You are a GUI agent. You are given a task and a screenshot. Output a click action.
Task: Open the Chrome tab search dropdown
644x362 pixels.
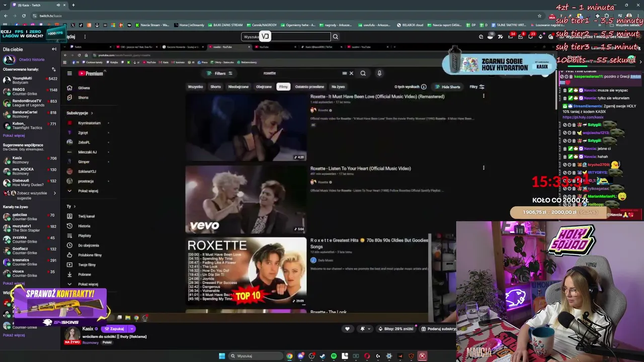click(x=6, y=5)
